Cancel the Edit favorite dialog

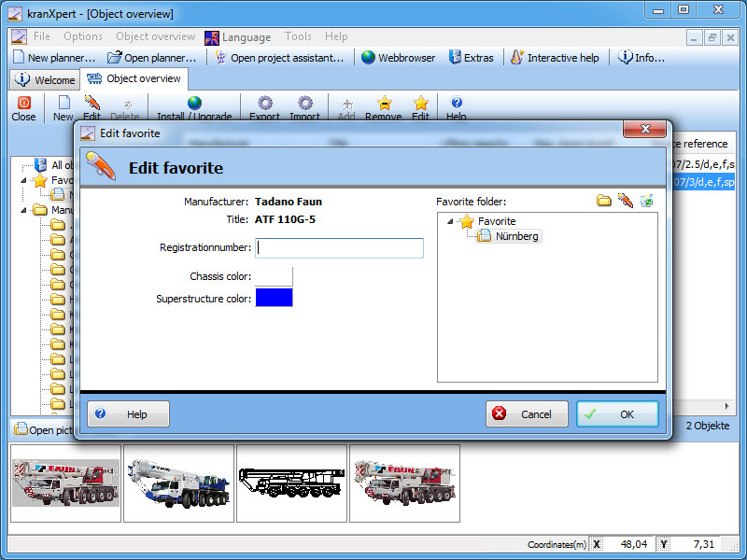[x=527, y=414]
